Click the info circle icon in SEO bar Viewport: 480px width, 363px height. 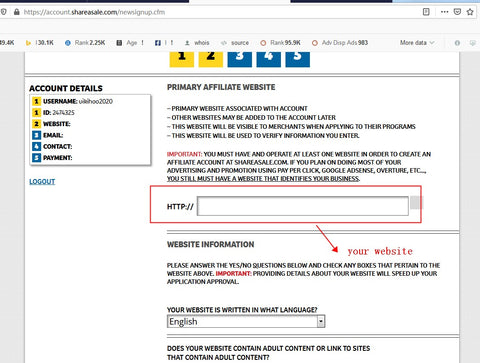(457, 43)
